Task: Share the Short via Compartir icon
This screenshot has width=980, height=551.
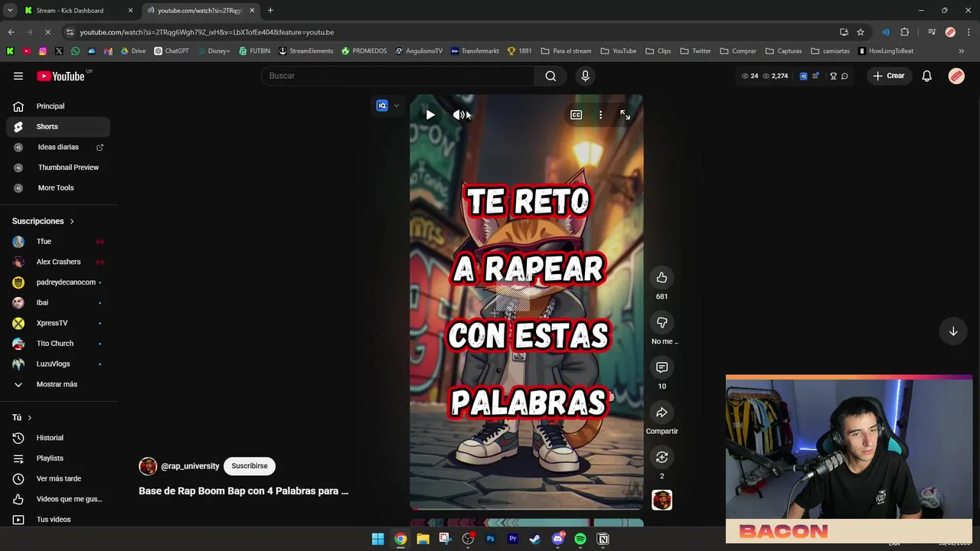Action: [661, 412]
